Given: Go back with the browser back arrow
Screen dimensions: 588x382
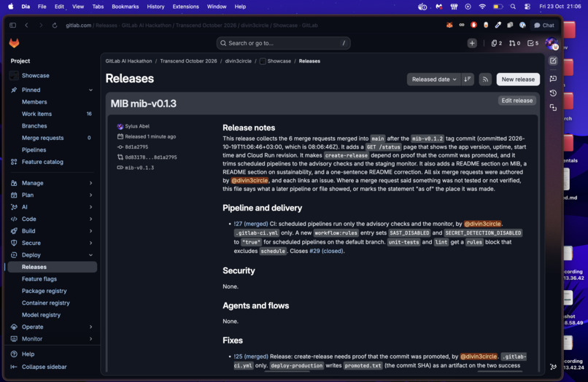Looking at the screenshot, I should tap(26, 25).
